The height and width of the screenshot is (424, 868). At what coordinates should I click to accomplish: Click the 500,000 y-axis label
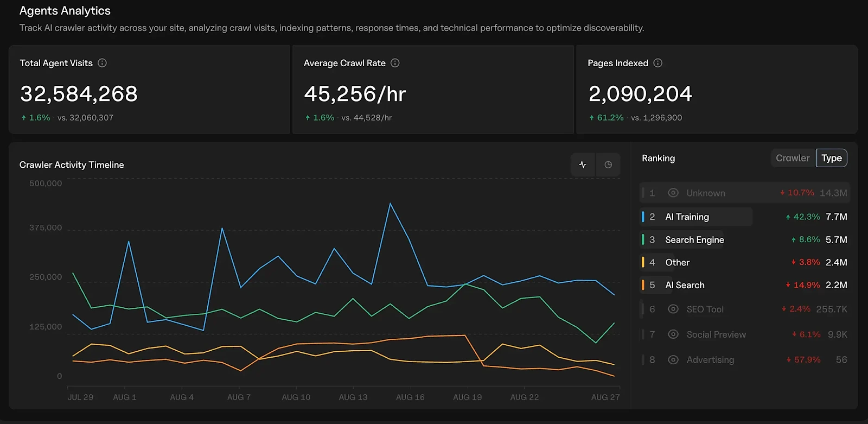pos(46,183)
